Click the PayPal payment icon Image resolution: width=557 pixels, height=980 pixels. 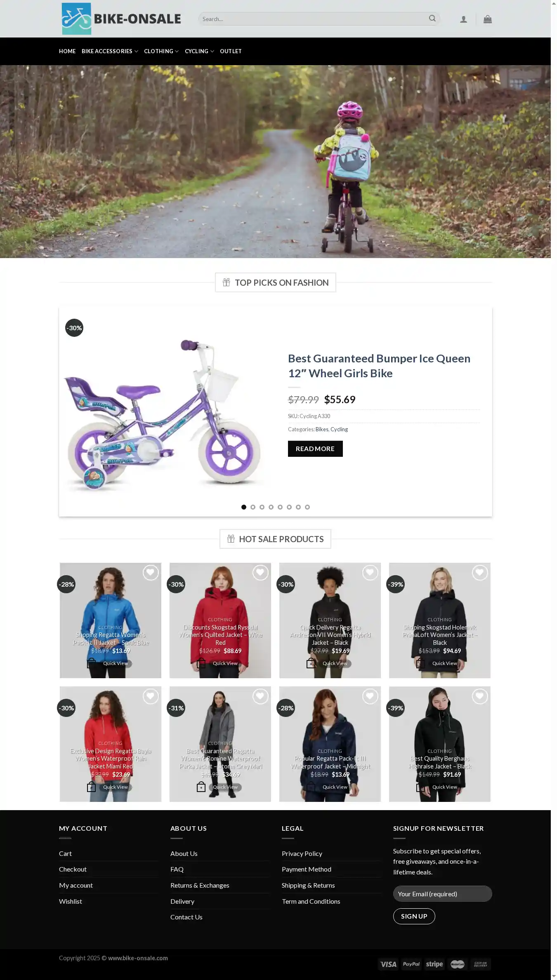coord(411,964)
